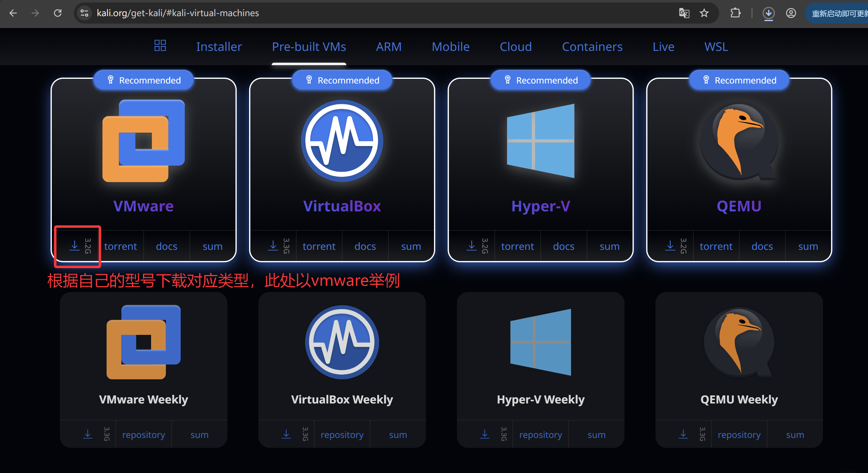Bookmark this page with the star icon
The image size is (868, 473).
click(705, 13)
